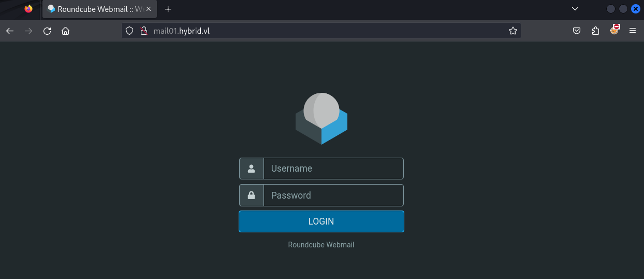
Task: Click the Roundcube logo
Action: (321, 118)
